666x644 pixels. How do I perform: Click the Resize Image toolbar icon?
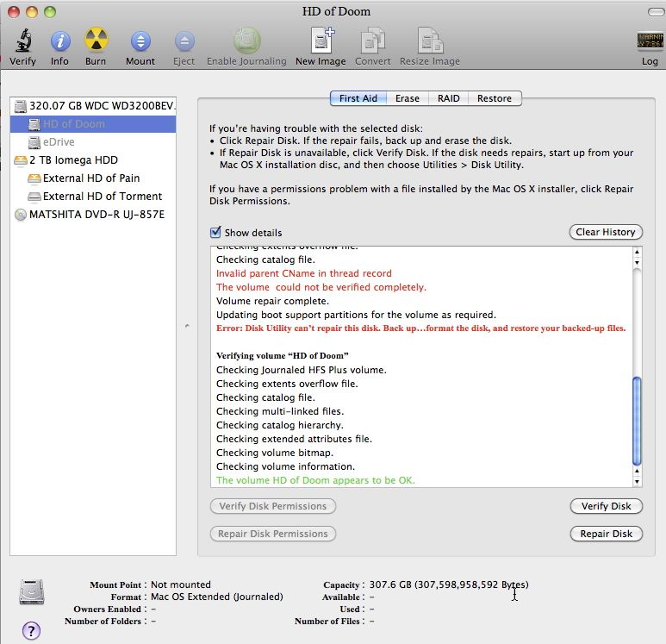click(430, 41)
